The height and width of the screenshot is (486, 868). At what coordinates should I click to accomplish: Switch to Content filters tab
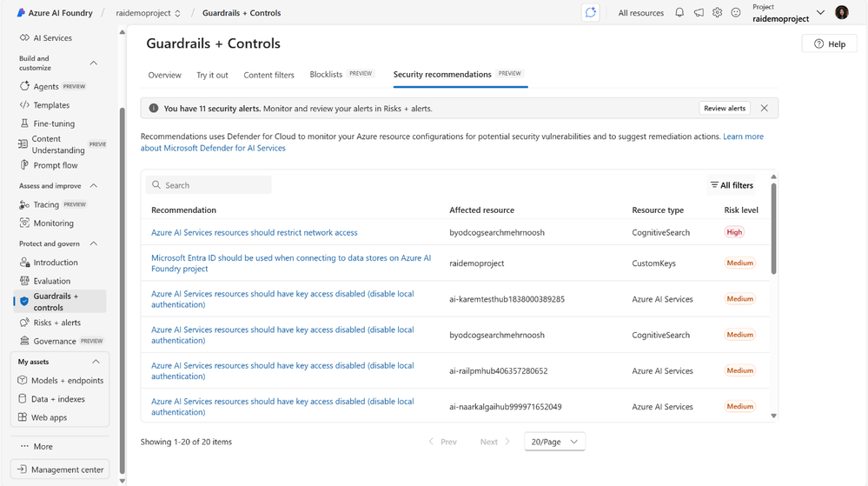269,75
